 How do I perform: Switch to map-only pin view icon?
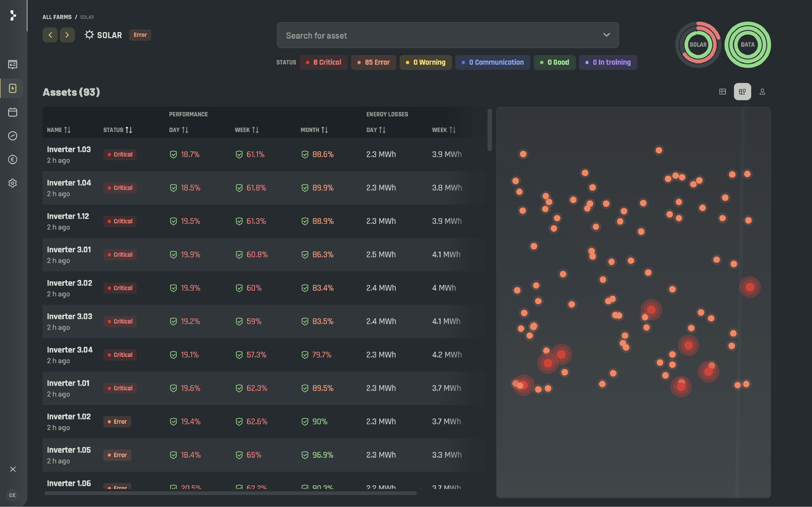point(762,92)
